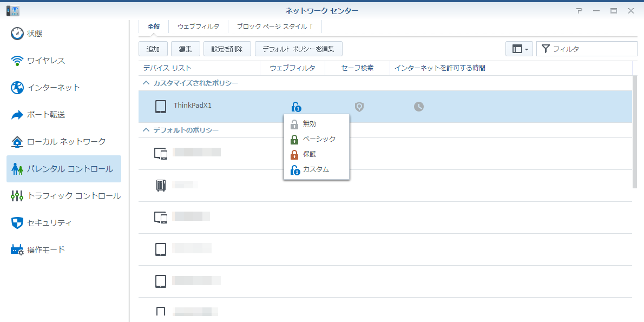This screenshot has height=322, width=644.
Task: Click the セーフ検索 icon on the ThinkPadX1 row
Action: pos(359,107)
